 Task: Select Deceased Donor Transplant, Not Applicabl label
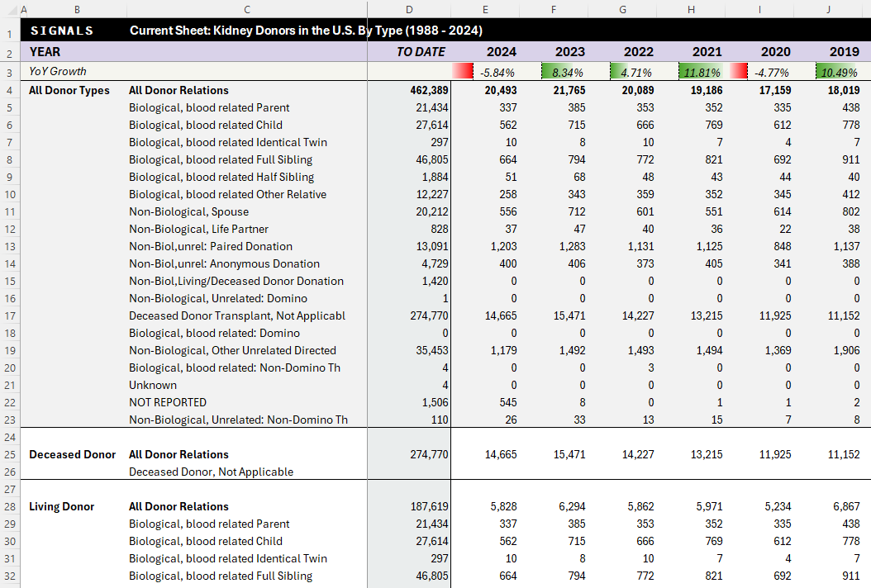[x=237, y=316]
